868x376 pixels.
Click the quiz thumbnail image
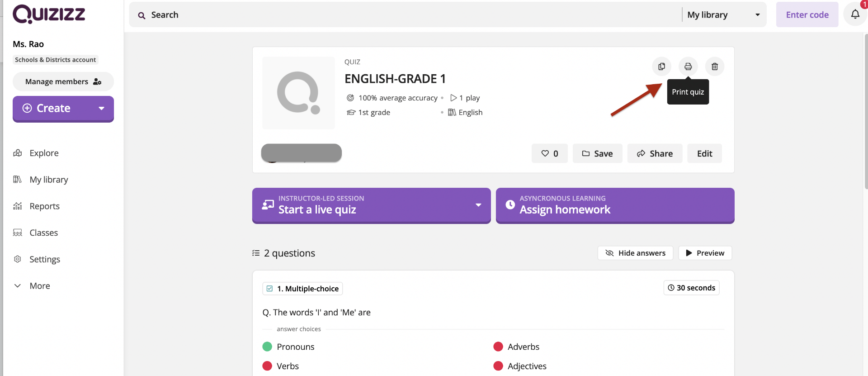(298, 93)
